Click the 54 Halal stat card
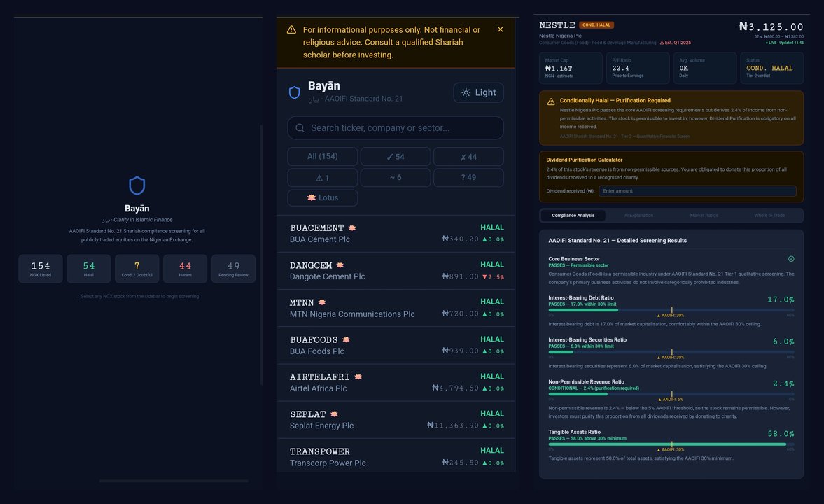The width and height of the screenshot is (824, 504). point(89,269)
